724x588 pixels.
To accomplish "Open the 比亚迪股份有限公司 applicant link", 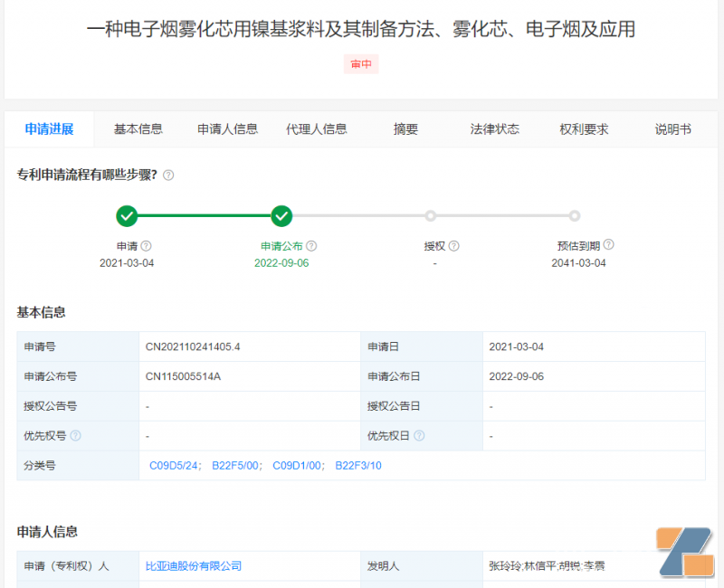I will point(196,565).
